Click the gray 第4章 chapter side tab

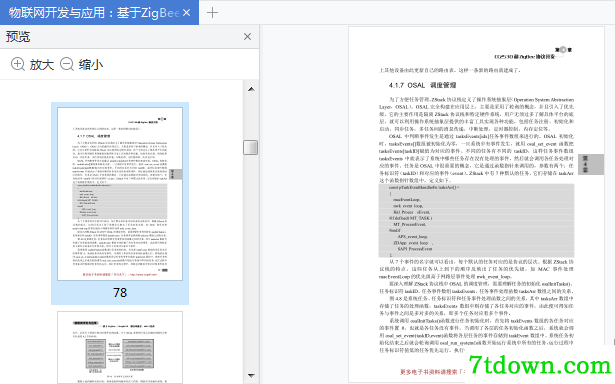(590, 164)
